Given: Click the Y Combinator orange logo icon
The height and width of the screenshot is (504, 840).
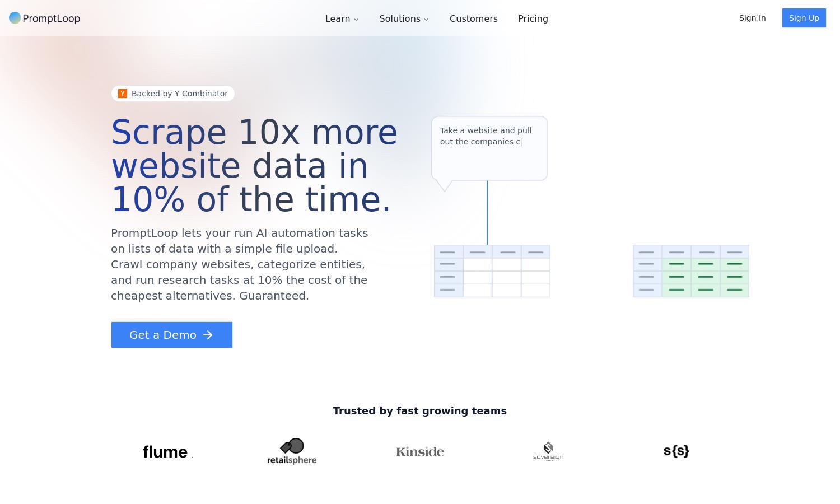Looking at the screenshot, I should point(123,94).
